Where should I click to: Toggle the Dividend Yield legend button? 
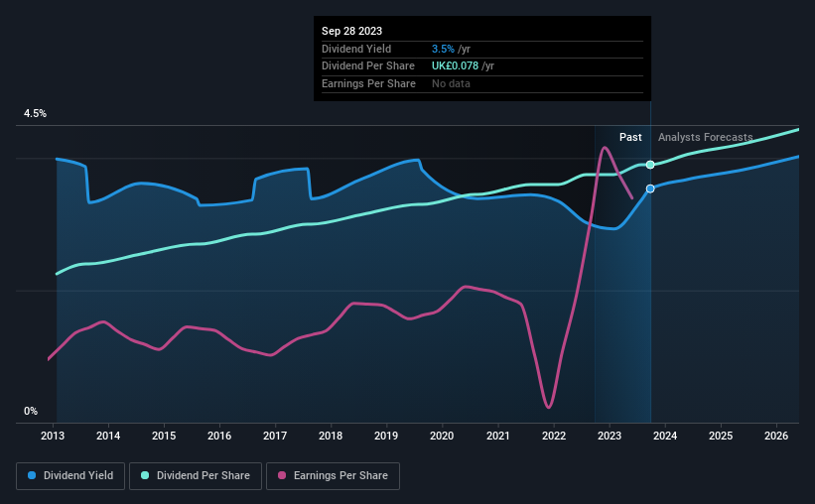(70, 476)
